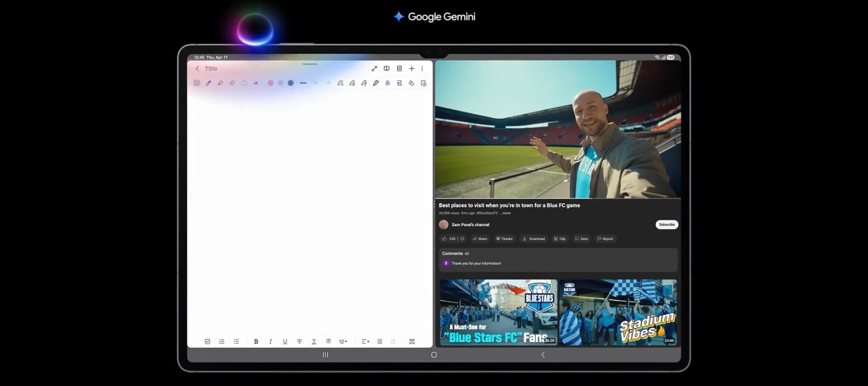This screenshot has height=386, width=868.
Task: Open the AI sparkle tool in notes
Action: point(256,83)
